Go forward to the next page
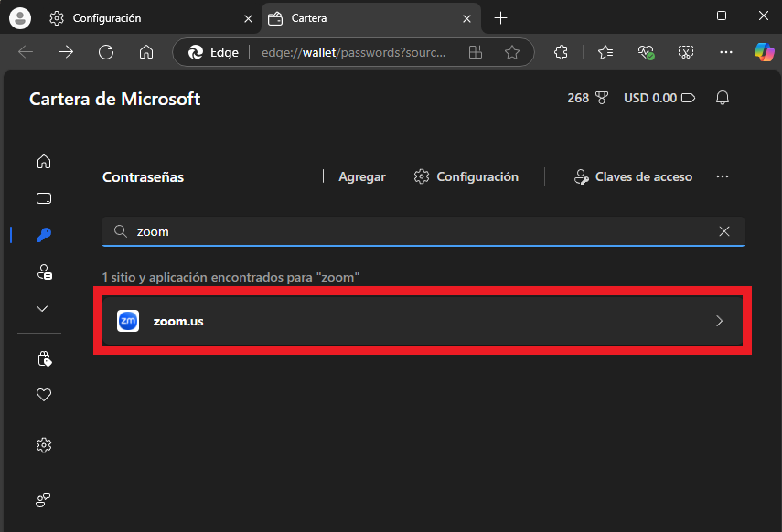Screen dimensions: 782x532 click(66, 52)
